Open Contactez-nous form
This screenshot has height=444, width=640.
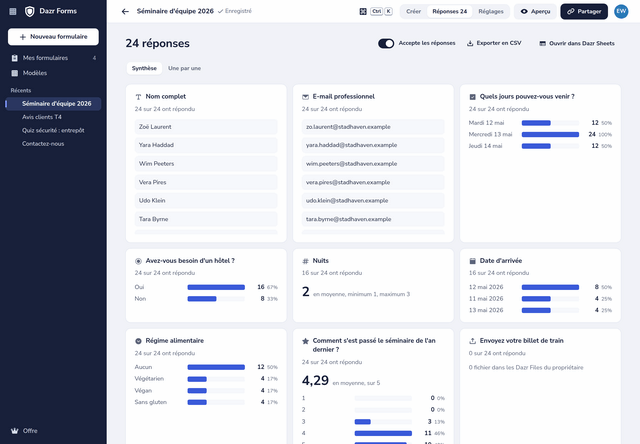(53, 144)
